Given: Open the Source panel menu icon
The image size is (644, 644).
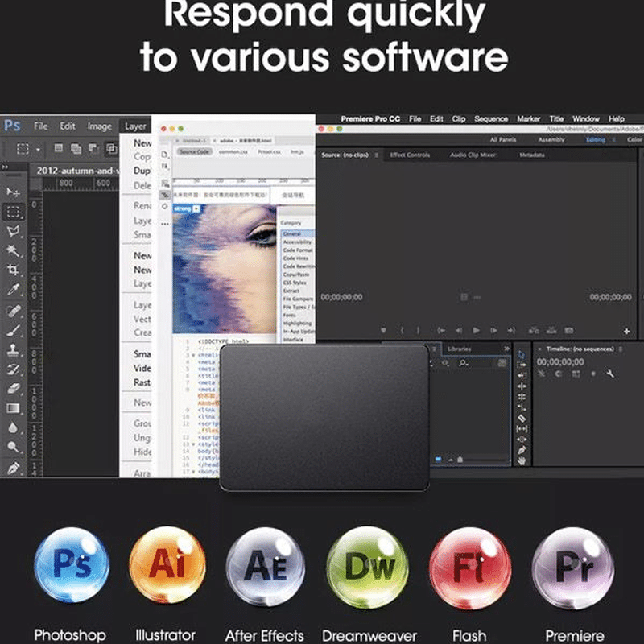Looking at the screenshot, I should click(x=376, y=155).
